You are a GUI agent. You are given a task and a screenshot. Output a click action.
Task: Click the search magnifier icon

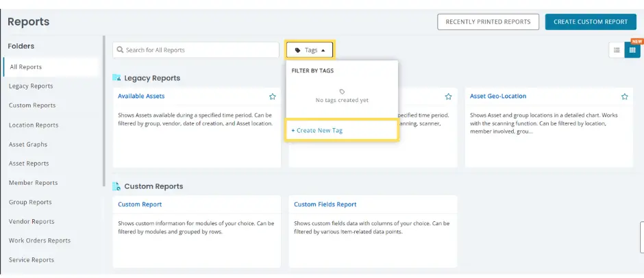120,50
